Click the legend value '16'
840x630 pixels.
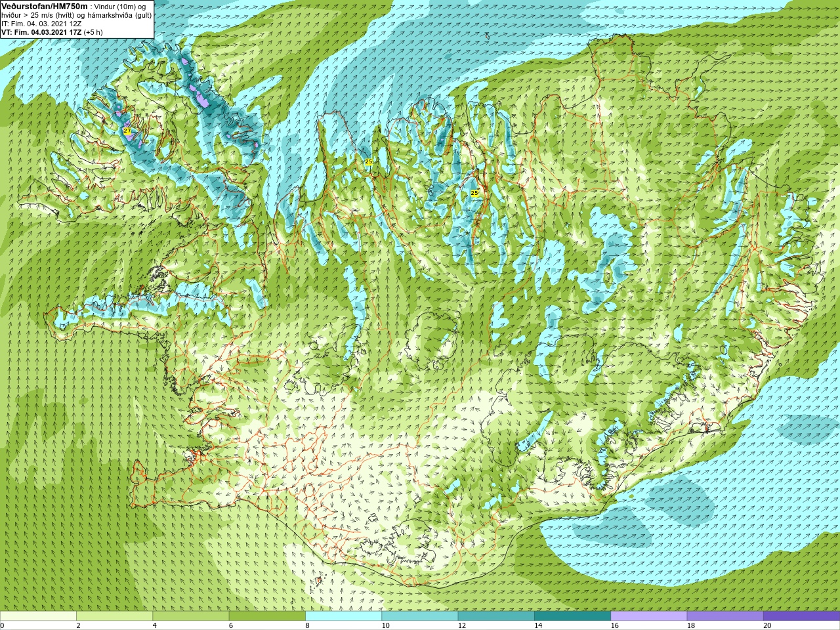point(614,625)
